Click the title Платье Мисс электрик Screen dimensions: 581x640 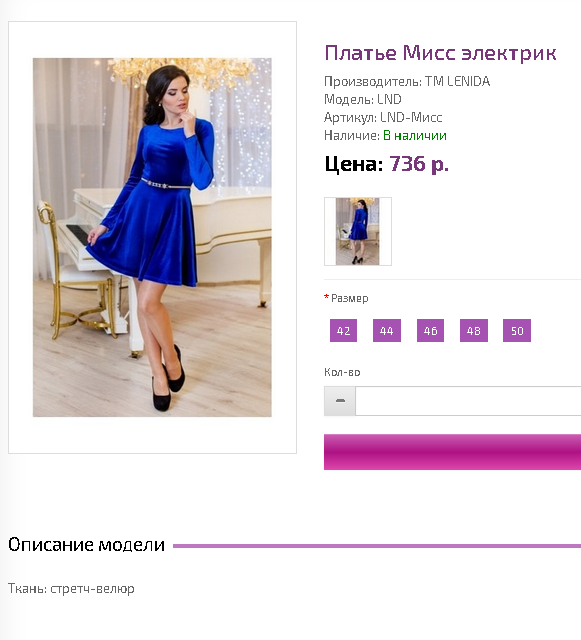coord(440,53)
